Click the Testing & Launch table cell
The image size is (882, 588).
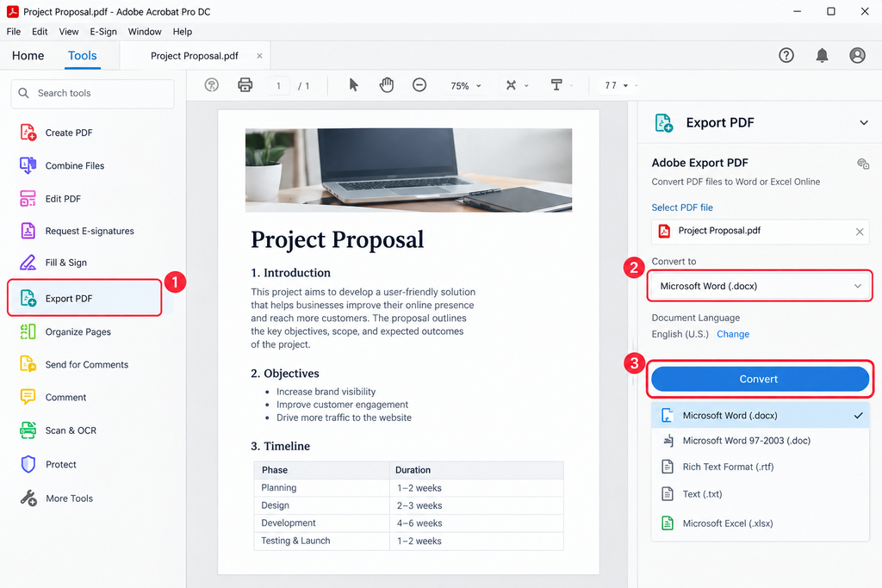pos(322,541)
